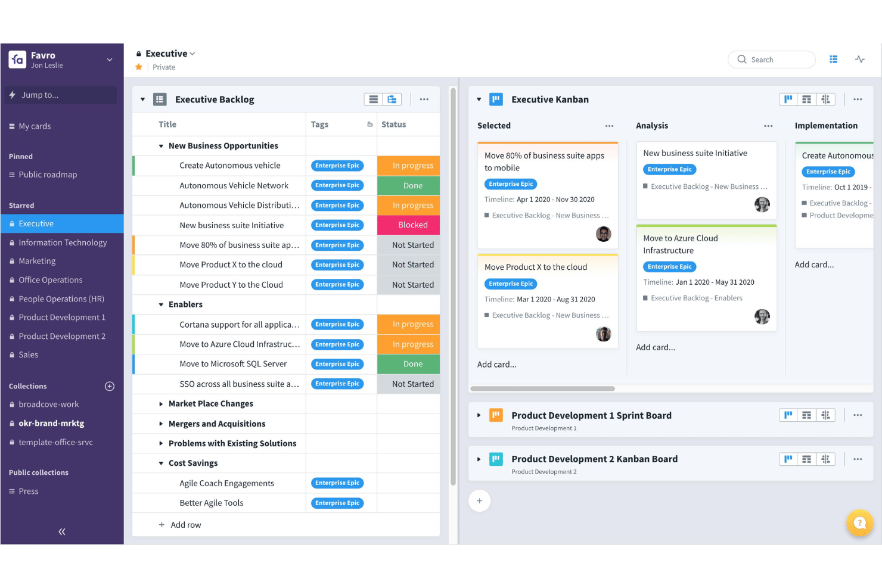Select the Marketing collection

tap(37, 261)
